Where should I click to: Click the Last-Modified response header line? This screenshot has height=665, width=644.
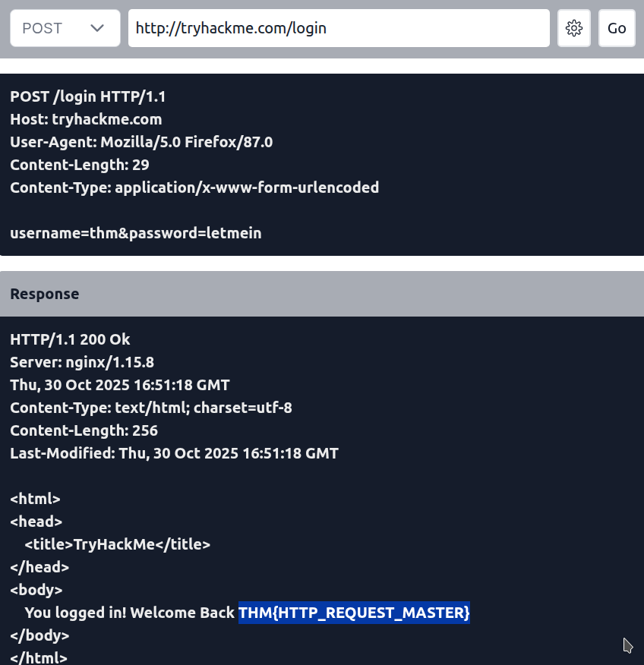click(x=174, y=453)
